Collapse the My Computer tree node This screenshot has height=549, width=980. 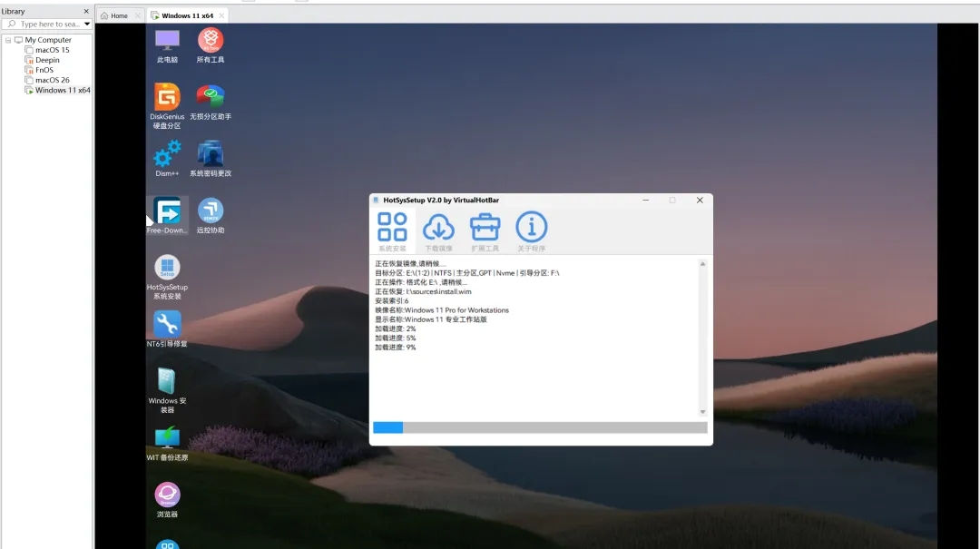coord(8,40)
